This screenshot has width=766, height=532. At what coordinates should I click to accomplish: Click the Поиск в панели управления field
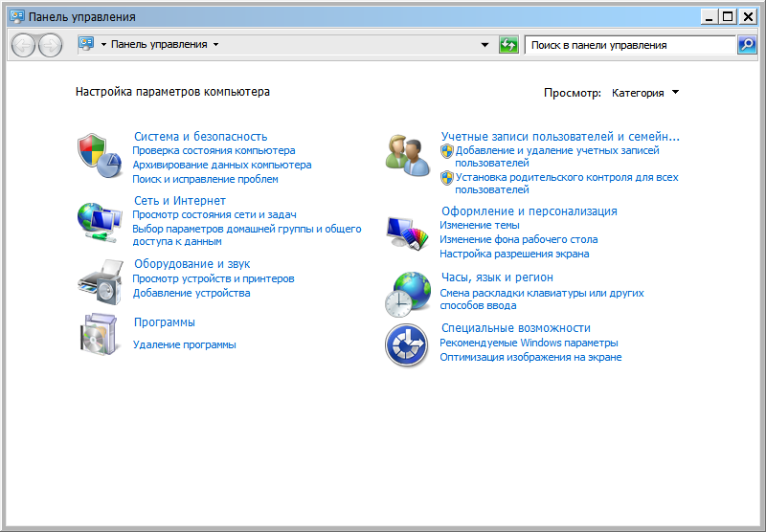point(630,45)
